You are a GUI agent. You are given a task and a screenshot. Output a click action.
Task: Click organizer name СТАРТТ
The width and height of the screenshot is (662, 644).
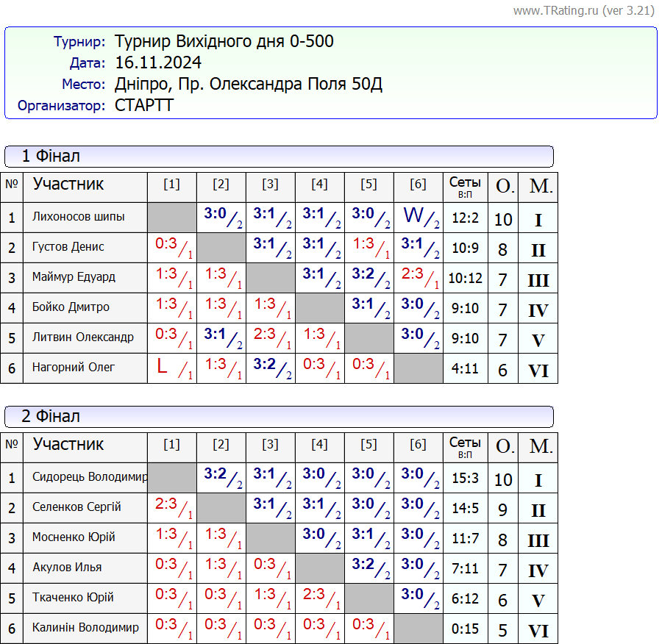pos(144,105)
